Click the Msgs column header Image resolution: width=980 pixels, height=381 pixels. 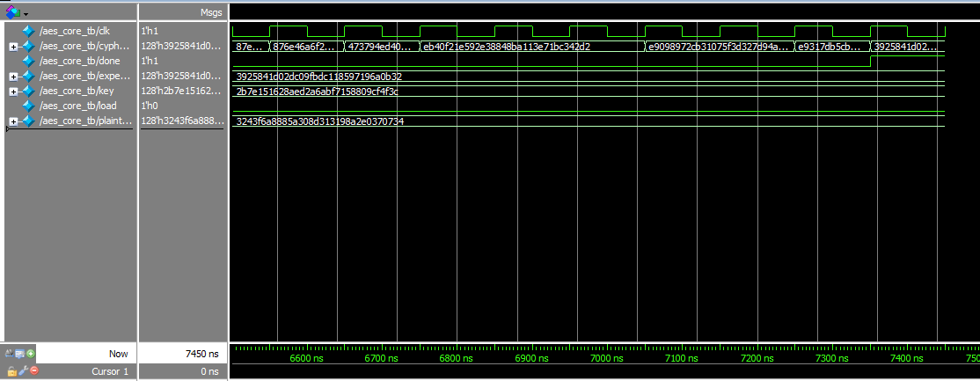[211, 12]
